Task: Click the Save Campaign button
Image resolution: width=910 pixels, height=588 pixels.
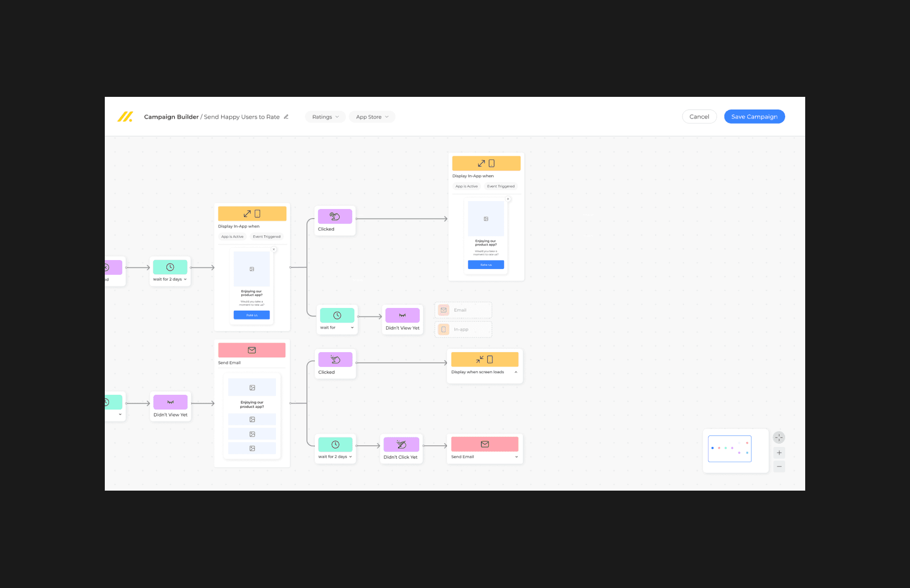Action: pyautogui.click(x=754, y=117)
